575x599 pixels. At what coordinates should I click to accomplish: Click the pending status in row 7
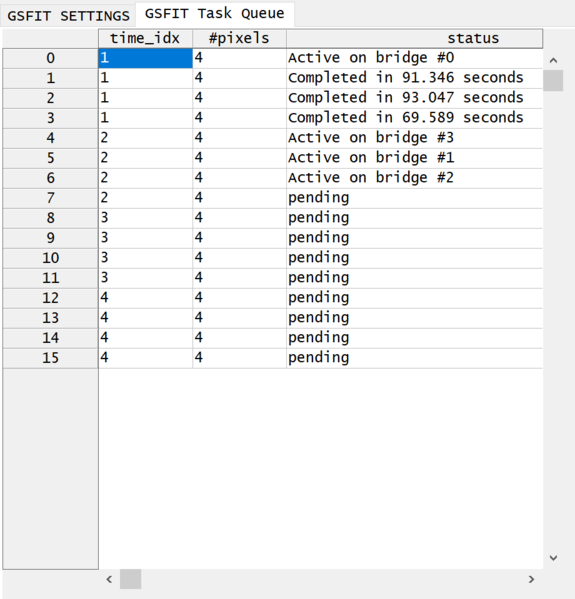415,198
